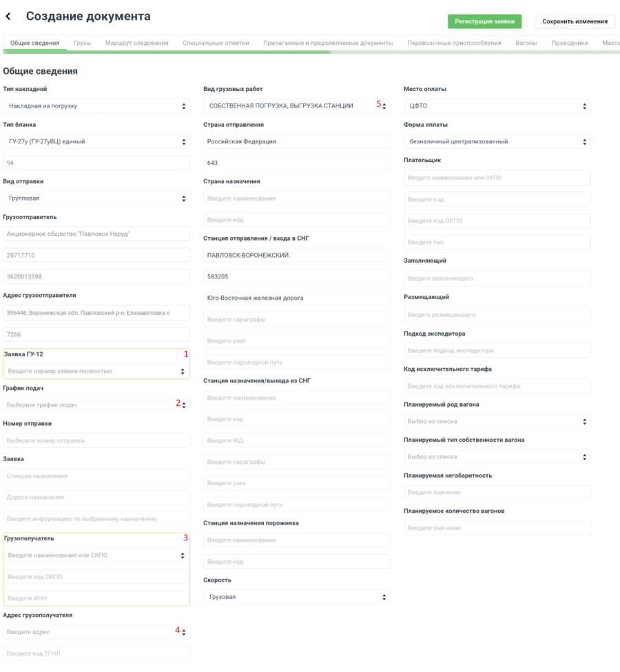
Task: Open the Вид грузовых работ dropdown
Action: coord(296,106)
